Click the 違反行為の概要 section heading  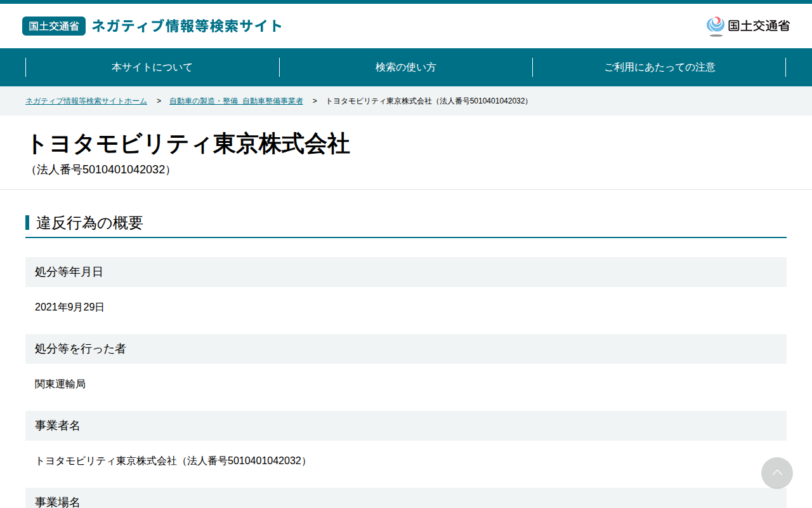tap(89, 223)
